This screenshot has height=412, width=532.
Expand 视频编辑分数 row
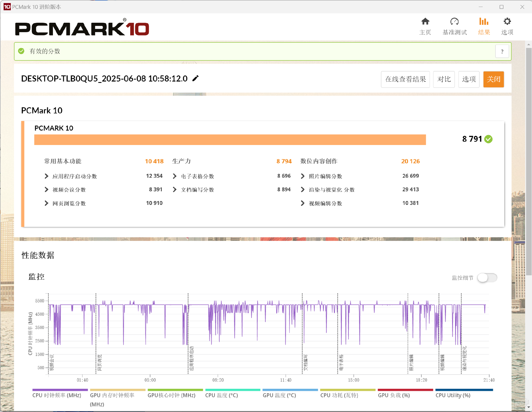click(303, 203)
